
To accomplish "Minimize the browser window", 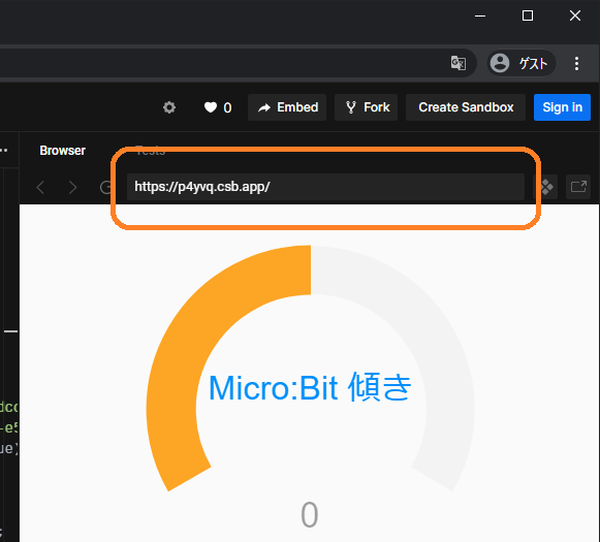I will point(480,16).
